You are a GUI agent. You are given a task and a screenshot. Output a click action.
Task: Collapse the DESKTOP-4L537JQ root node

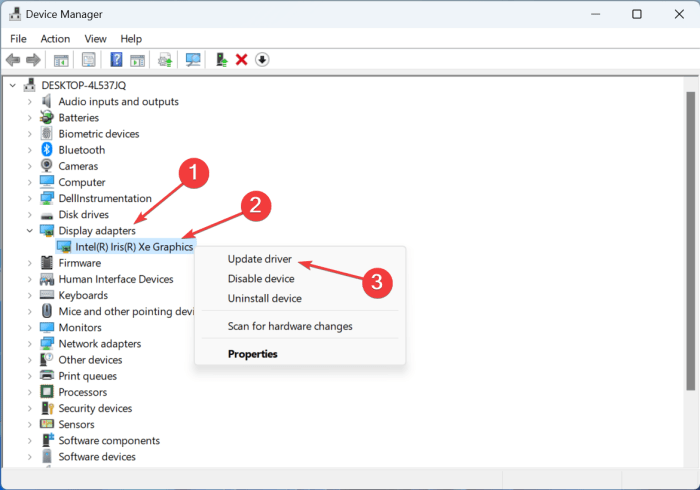(12, 86)
